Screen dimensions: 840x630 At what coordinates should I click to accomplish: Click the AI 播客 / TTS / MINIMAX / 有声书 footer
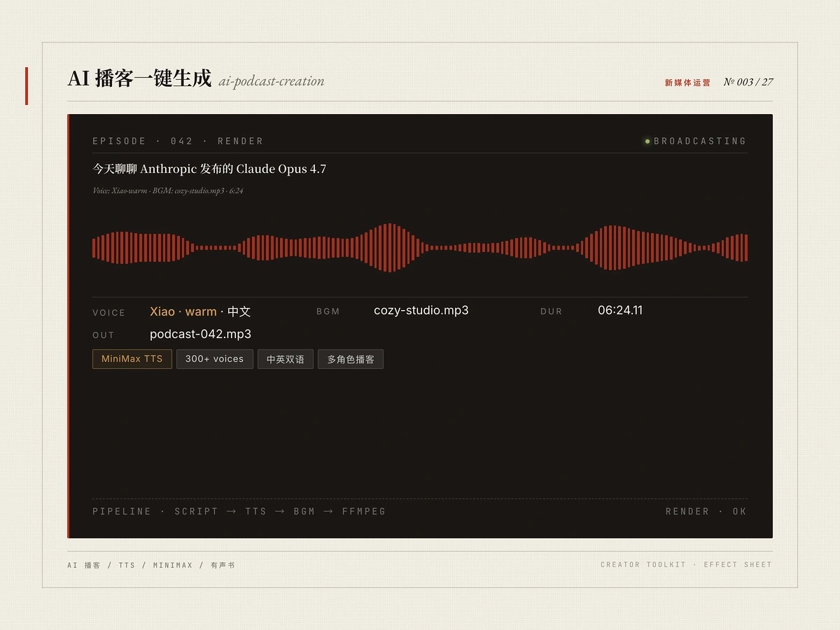tap(151, 565)
